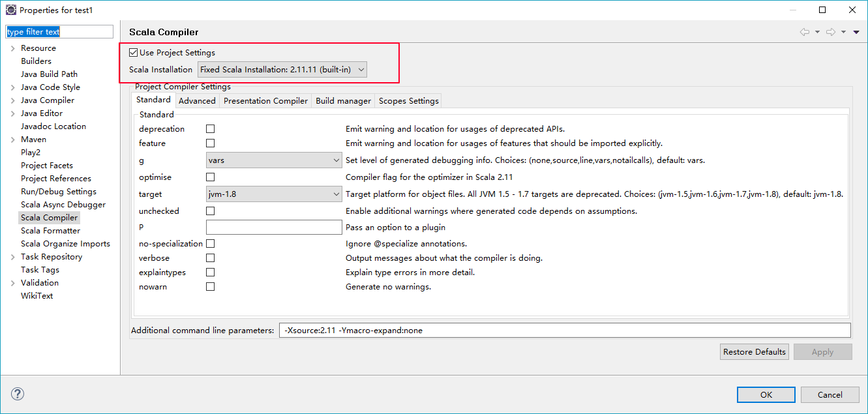
Task: Click the OK button
Action: pos(766,394)
